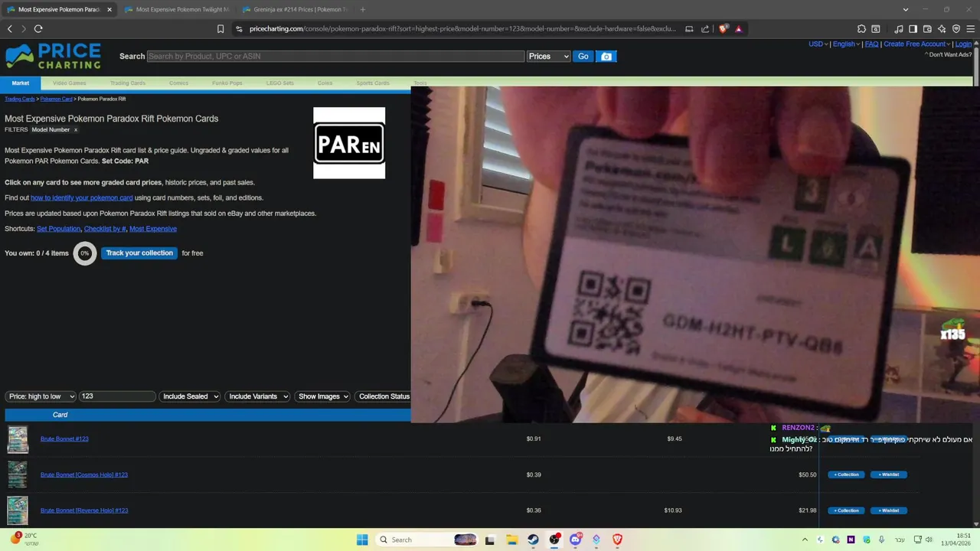
Task: Open the English language dropdown
Action: click(x=845, y=44)
